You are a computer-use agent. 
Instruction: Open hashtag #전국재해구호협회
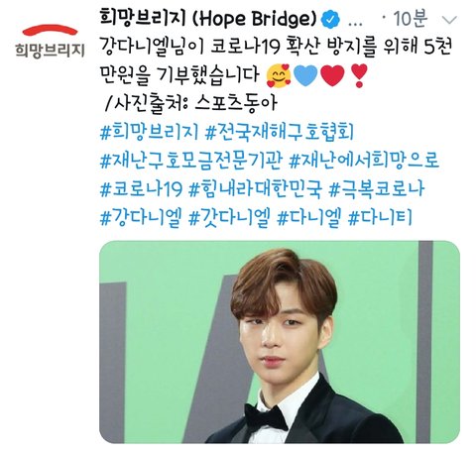pyautogui.click(x=280, y=132)
